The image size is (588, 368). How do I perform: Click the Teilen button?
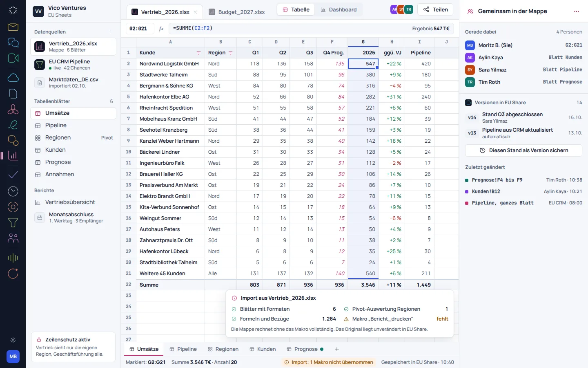[x=436, y=10]
